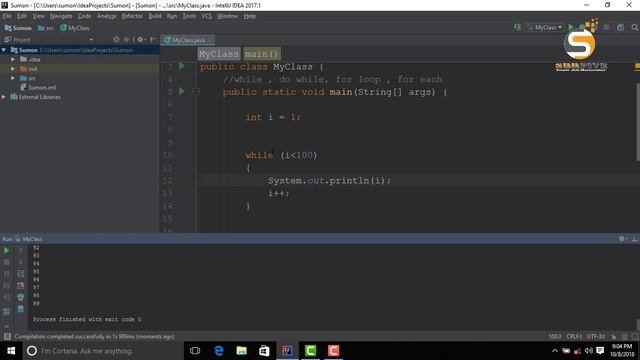Click the Print icon in Run console
Screen dimensions: 640x360
pos(20,298)
